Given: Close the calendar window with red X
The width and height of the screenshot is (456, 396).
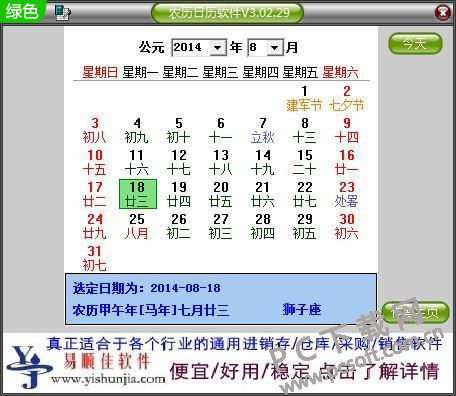Looking at the screenshot, I should (443, 13).
